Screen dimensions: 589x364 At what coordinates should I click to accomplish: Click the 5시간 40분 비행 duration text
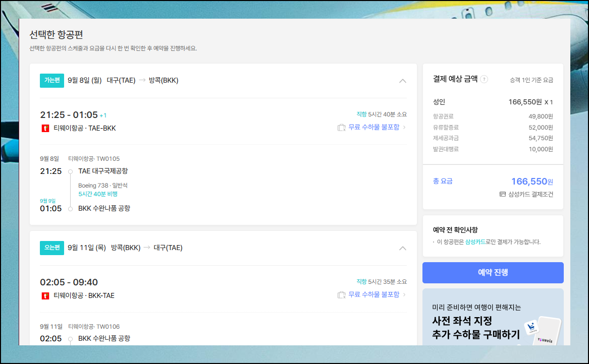pyautogui.click(x=98, y=194)
